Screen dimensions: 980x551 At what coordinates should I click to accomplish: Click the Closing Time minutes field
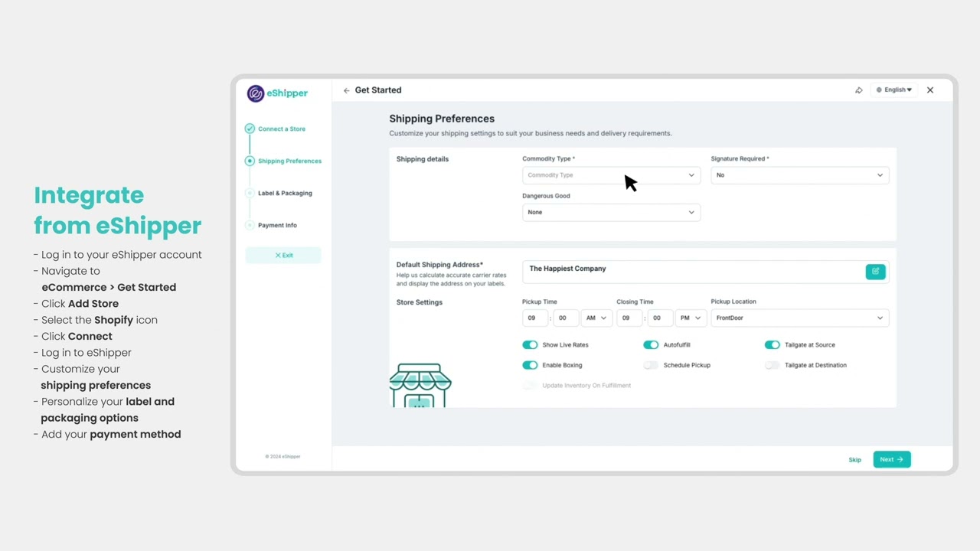tap(659, 318)
